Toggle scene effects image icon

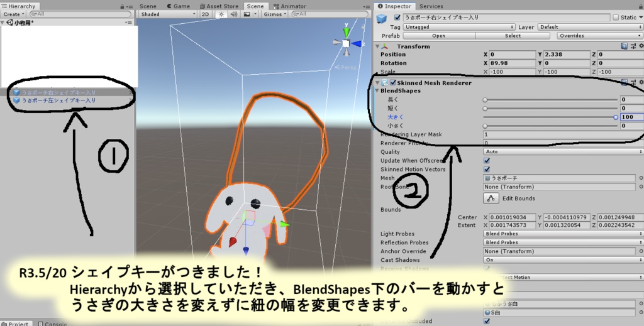point(247,14)
